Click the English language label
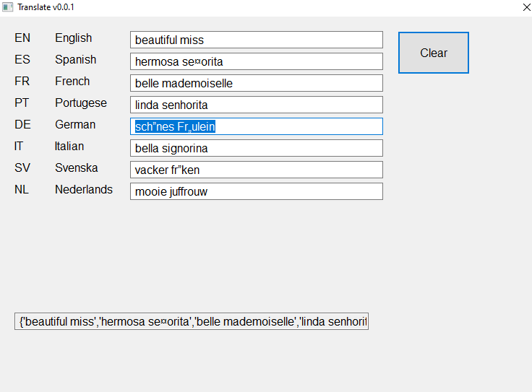The width and height of the screenshot is (532, 392). pyautogui.click(x=74, y=38)
